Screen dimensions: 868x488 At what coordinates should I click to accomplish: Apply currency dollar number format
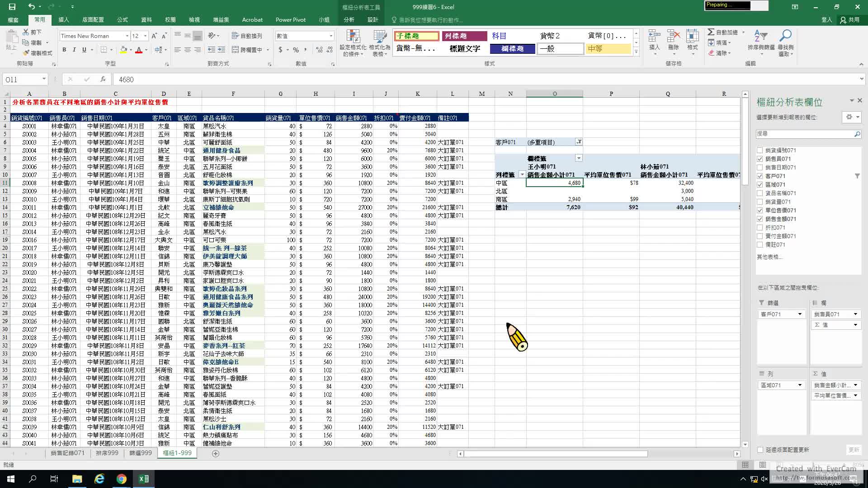pyautogui.click(x=280, y=50)
